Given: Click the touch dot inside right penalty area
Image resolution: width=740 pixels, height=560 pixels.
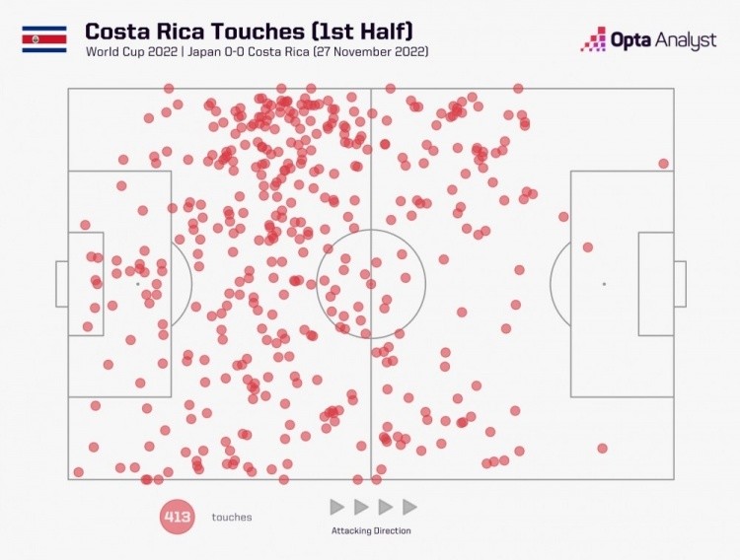Looking at the screenshot, I should (x=587, y=247).
